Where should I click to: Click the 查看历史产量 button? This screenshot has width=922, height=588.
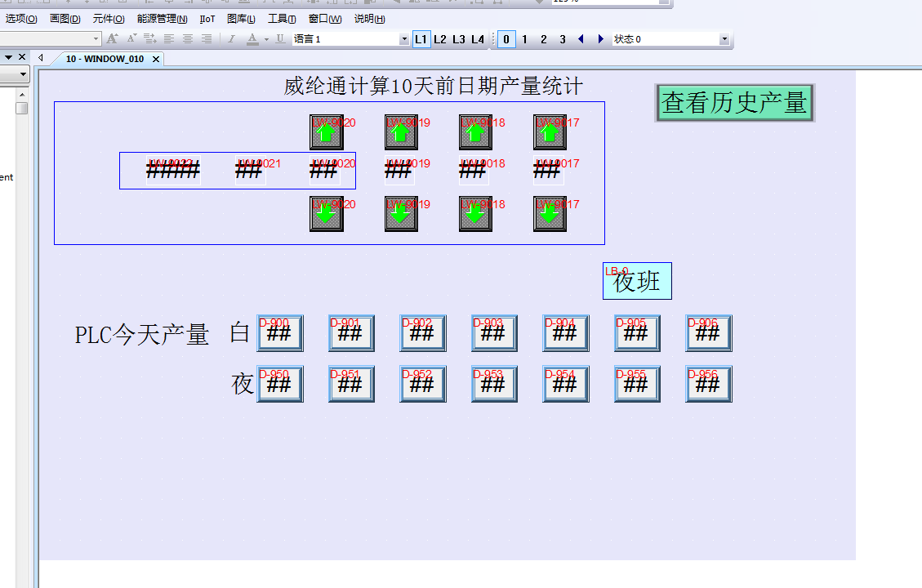pyautogui.click(x=735, y=103)
